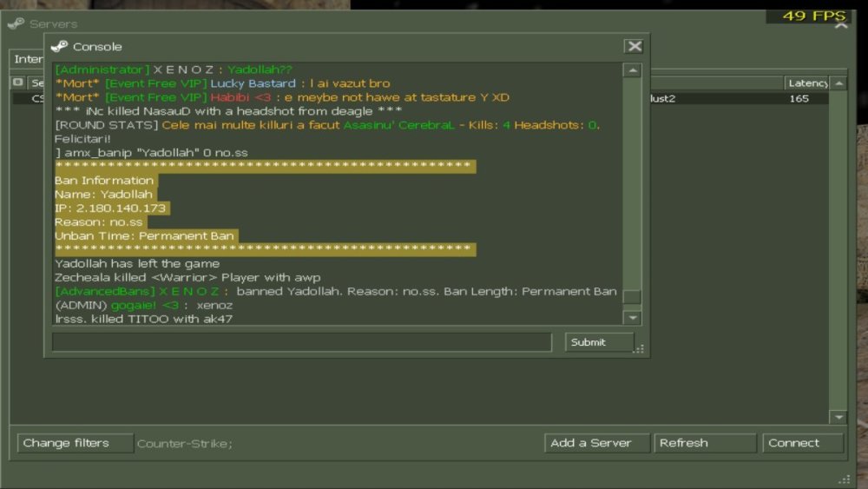Click the server list scroll down arrow
Viewport: 868px width, 489px height.
838,416
